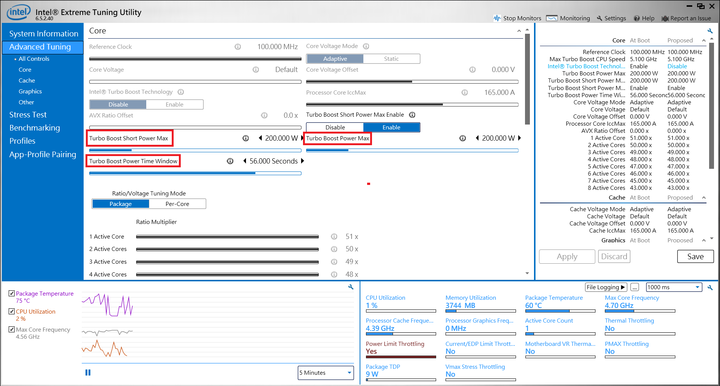Increase Turbo Boost Power Max value
720x386 pixels.
pos(519,138)
